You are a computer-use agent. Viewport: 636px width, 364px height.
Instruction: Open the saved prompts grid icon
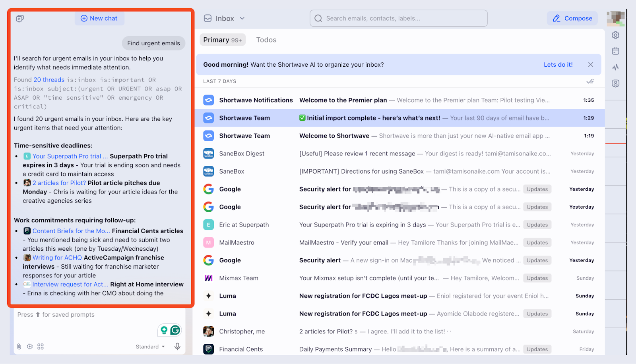click(x=41, y=347)
